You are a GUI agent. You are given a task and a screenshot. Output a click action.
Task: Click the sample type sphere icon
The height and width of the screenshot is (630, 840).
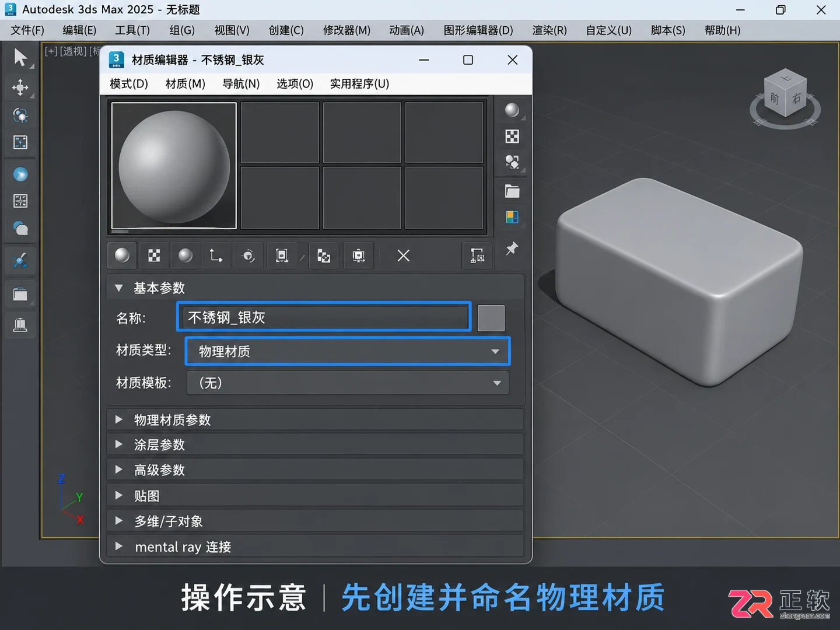512,110
